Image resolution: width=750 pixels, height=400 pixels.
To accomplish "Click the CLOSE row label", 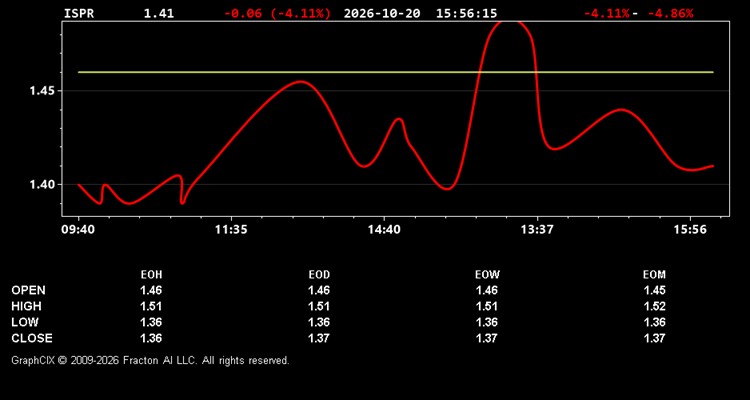I will click(32, 338).
